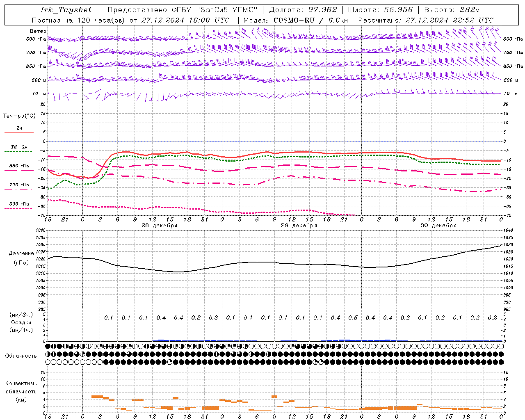Select the 700 гПа temperature legend entry

[19, 185]
